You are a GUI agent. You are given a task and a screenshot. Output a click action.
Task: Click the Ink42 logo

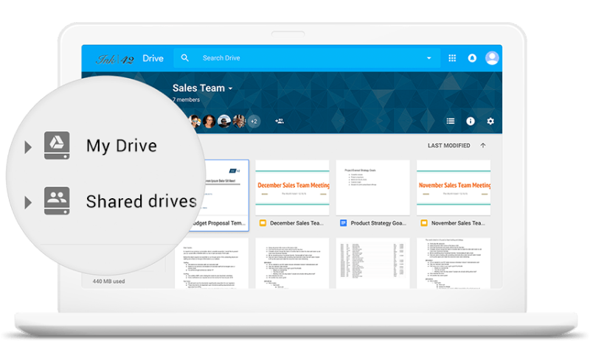(x=115, y=59)
